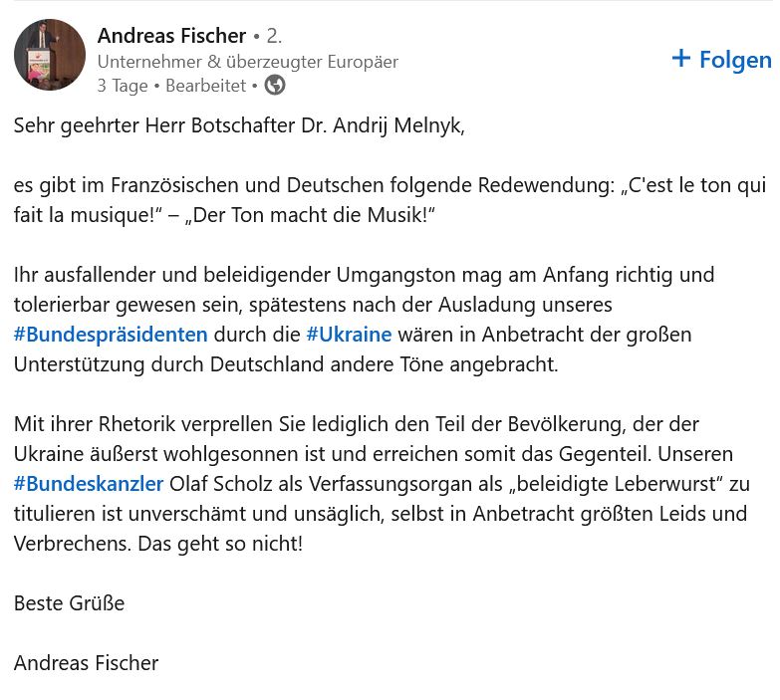Open the #Ukraine hashtag
Image resolution: width=780 pixels, height=700 pixels.
(350, 335)
